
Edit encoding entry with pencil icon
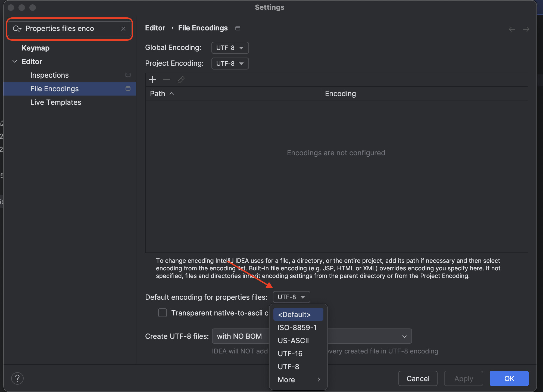[181, 80]
